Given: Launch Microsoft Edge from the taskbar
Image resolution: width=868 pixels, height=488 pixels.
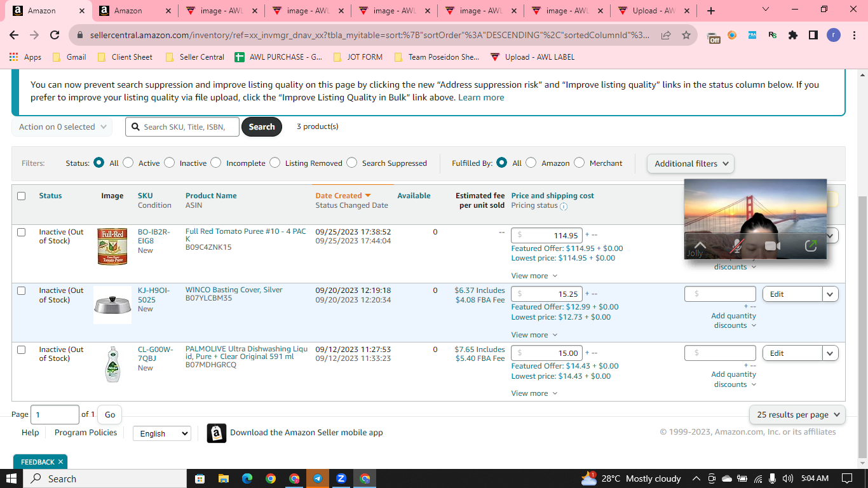Looking at the screenshot, I should click(x=247, y=478).
